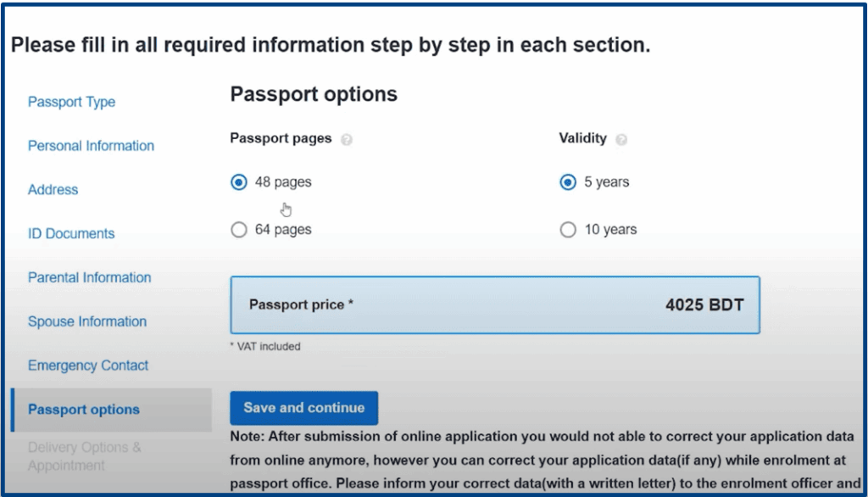Choose 10 years validity option
This screenshot has height=497, width=868.
(x=568, y=230)
